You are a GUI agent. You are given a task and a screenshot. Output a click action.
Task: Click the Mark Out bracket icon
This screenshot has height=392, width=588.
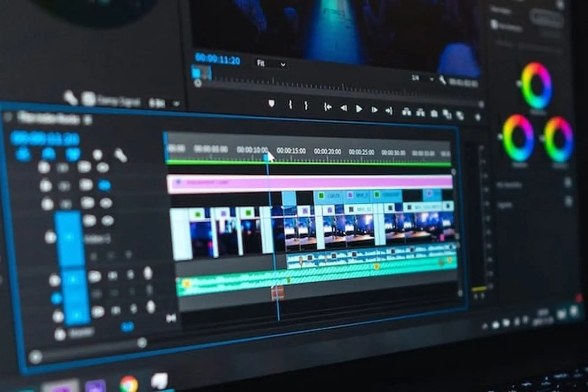click(306, 106)
